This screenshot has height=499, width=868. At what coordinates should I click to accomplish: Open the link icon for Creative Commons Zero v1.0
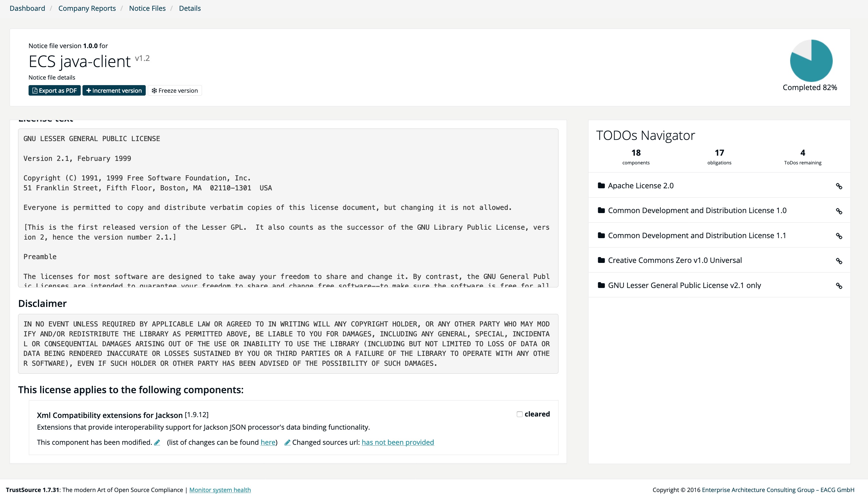coord(839,261)
